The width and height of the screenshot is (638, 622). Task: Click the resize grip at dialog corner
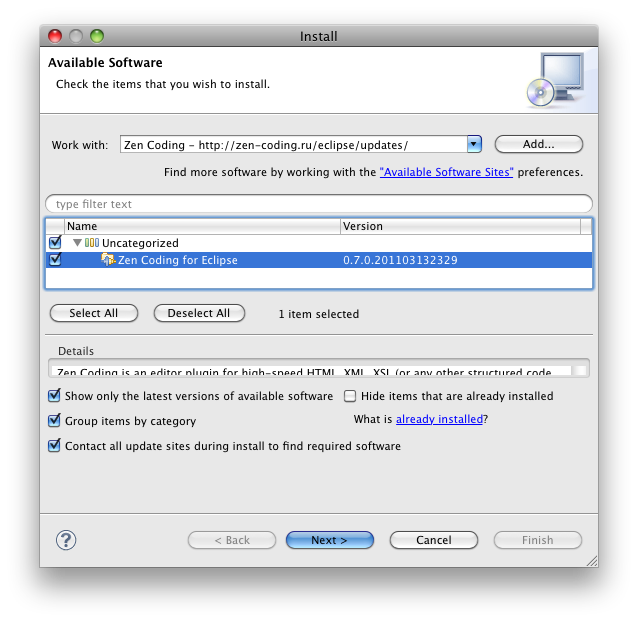592,561
